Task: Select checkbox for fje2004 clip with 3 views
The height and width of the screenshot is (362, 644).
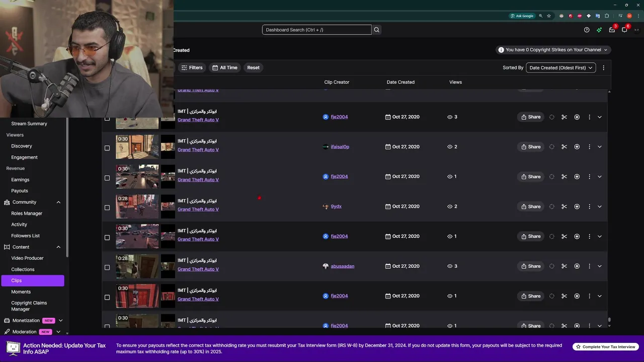Action: pyautogui.click(x=107, y=118)
